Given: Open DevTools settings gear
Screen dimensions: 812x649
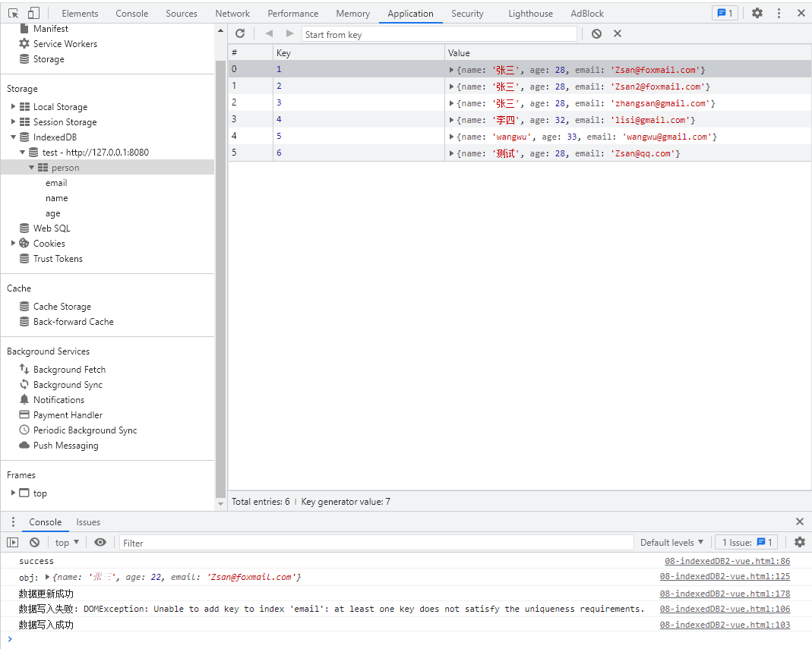Looking at the screenshot, I should (757, 14).
